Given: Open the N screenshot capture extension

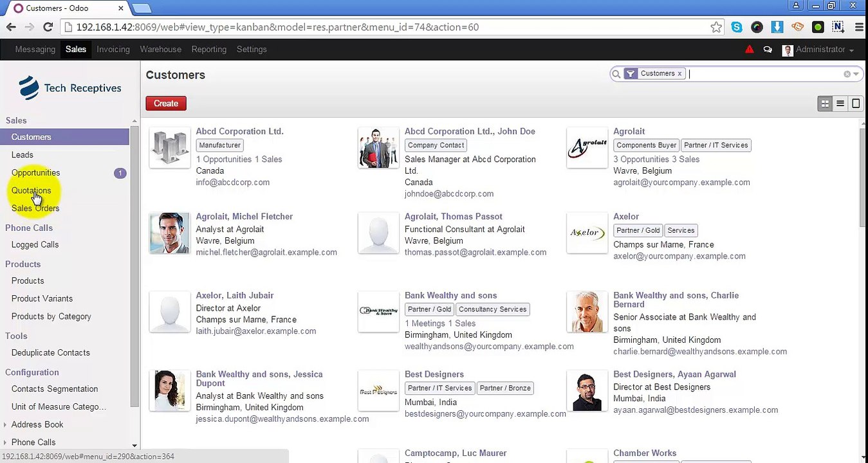Looking at the screenshot, I should click(x=838, y=27).
